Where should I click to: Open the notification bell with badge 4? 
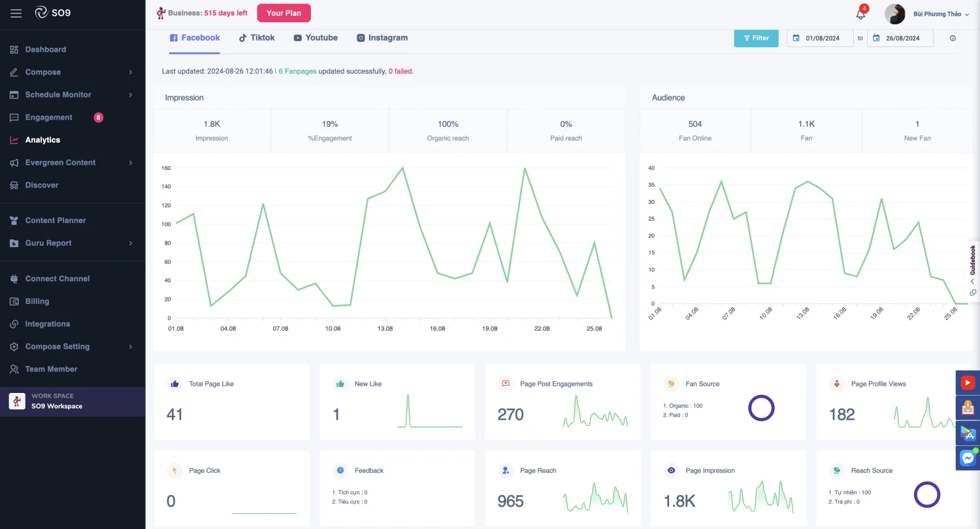(x=861, y=14)
